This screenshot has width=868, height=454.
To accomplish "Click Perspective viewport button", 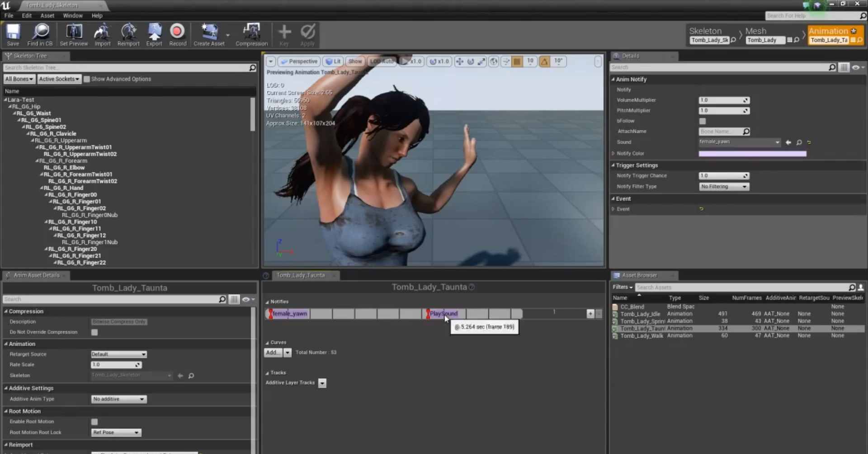I will pyautogui.click(x=299, y=61).
